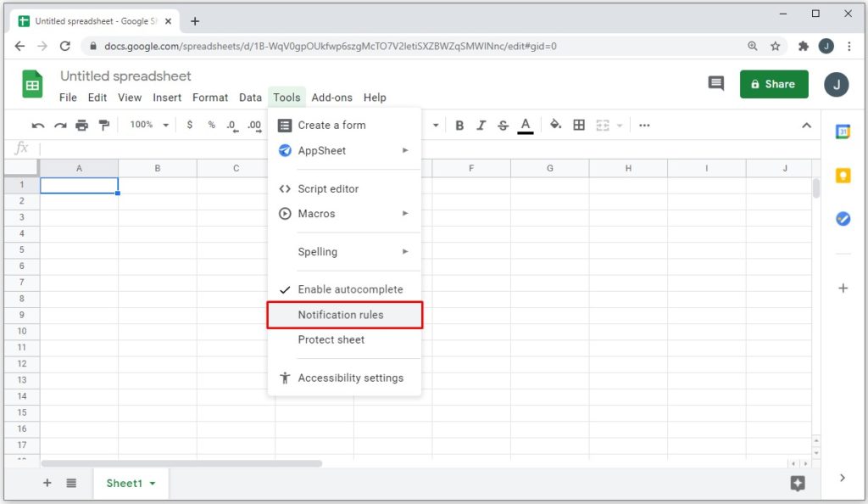Expand the Spelling submenu
The width and height of the screenshot is (868, 504).
click(x=317, y=252)
